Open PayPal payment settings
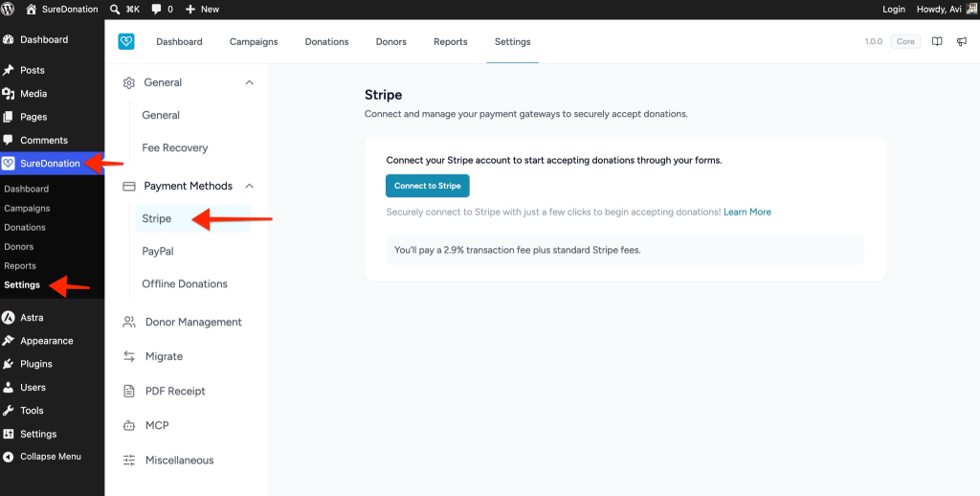This screenshot has height=496, width=980. pos(158,251)
